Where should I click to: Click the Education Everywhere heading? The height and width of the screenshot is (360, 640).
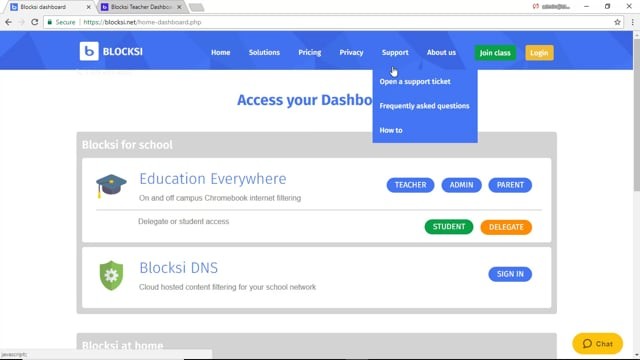point(213,179)
